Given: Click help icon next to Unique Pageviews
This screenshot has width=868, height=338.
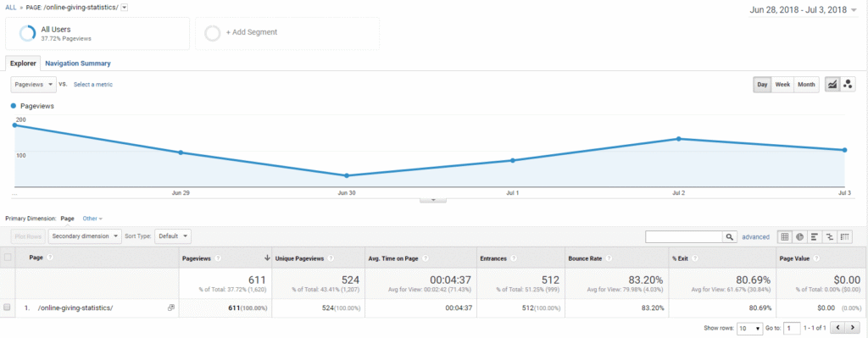Looking at the screenshot, I should [331, 258].
